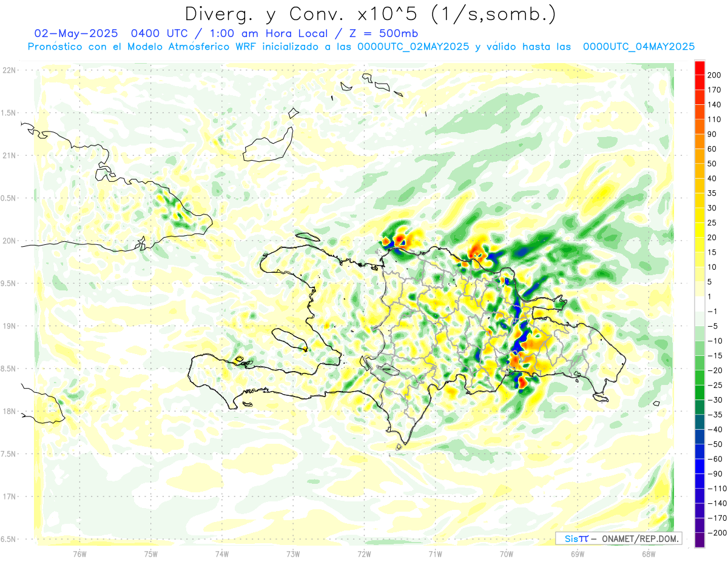Click the white swatch between 1 and -1
This screenshot has width=728, height=562.
click(x=699, y=304)
